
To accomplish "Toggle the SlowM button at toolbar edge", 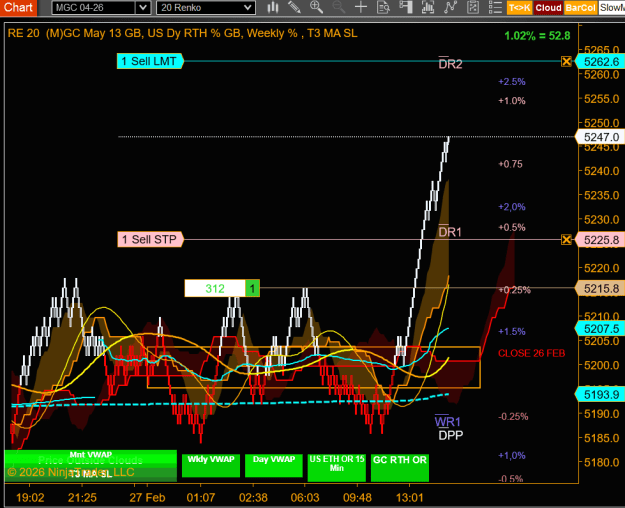I will click(611, 8).
